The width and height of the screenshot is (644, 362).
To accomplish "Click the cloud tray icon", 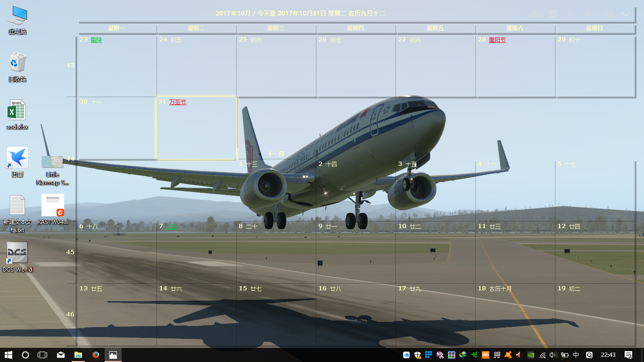I will (x=406, y=355).
